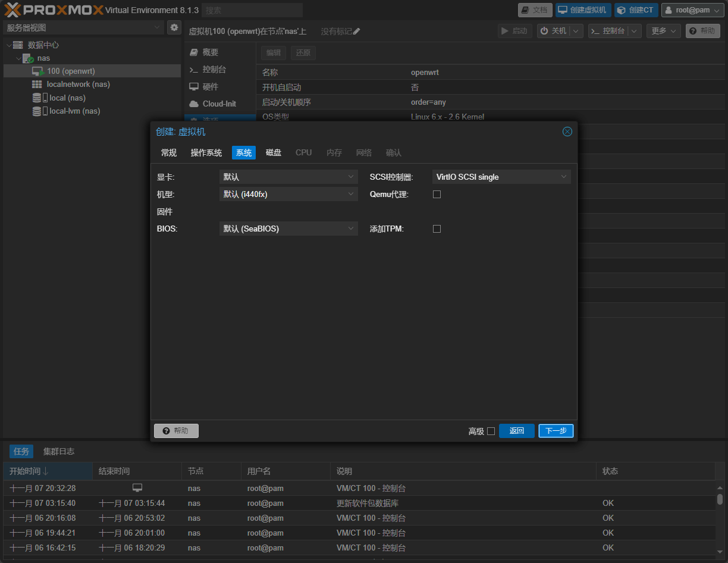
Task: Click the pencil icon to edit tags
Action: (x=357, y=32)
